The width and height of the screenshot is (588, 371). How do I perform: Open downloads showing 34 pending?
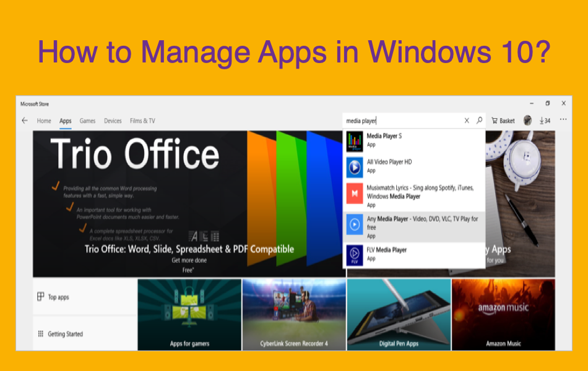tap(545, 121)
